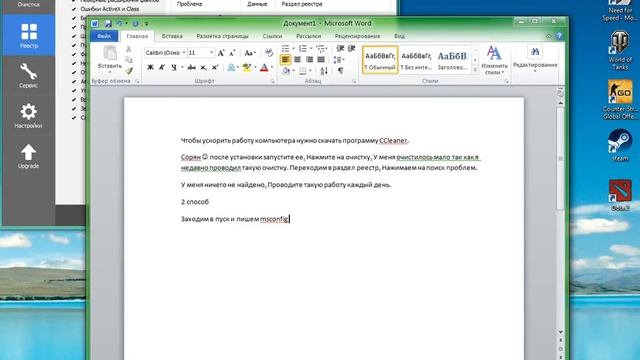Center-align the paragraph text
The width and height of the screenshot is (640, 360).
click(297, 60)
